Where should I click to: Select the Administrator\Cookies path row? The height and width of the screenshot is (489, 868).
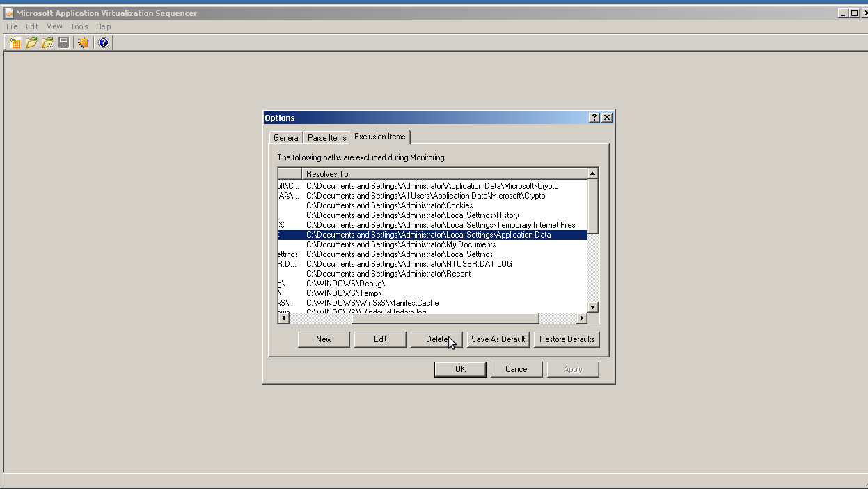coord(433,205)
